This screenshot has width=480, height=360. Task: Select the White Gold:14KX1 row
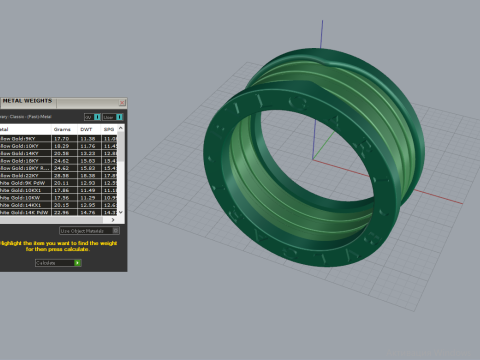click(58, 205)
